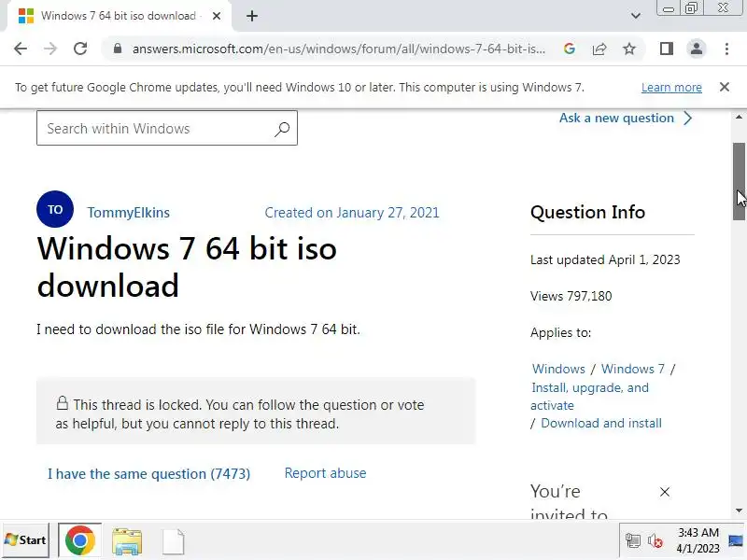Image resolution: width=747 pixels, height=560 pixels.
Task: Click the lock icon in thread locked notice
Action: click(x=62, y=403)
